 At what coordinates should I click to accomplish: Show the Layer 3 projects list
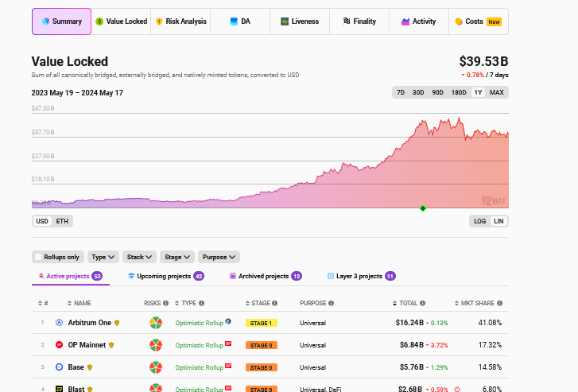click(x=361, y=276)
